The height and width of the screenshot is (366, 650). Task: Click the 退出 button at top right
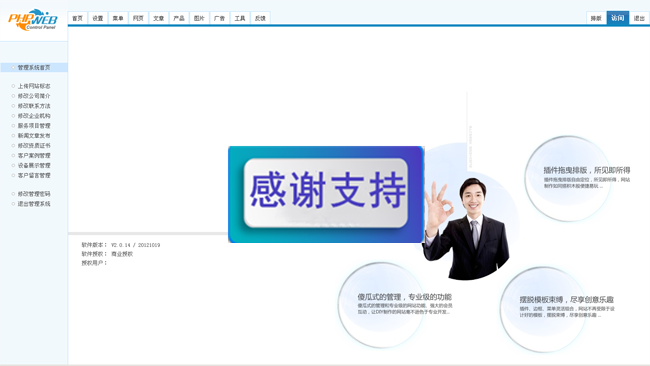tap(639, 18)
